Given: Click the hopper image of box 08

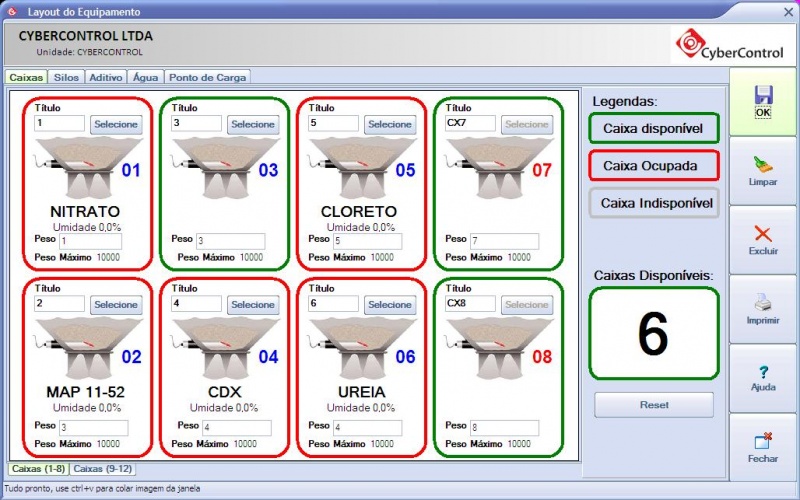Looking at the screenshot, I should coord(498,348).
